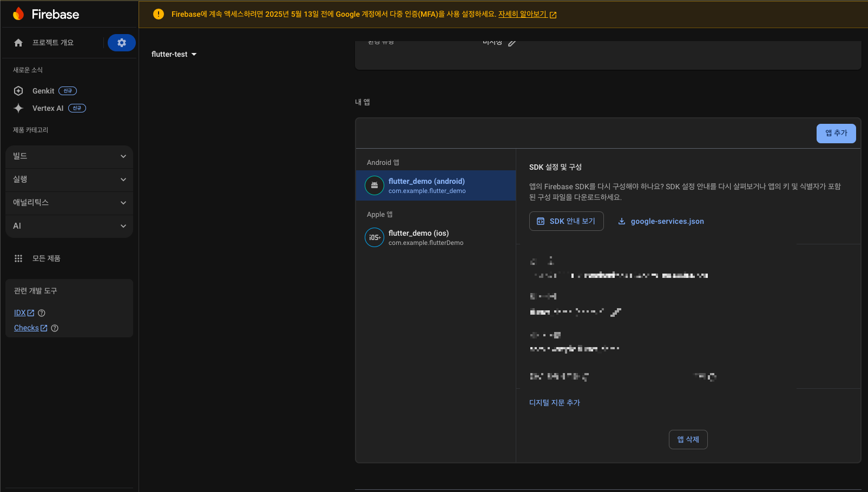Click the 제품 카테고리 section label
This screenshot has width=868, height=492.
tap(31, 130)
